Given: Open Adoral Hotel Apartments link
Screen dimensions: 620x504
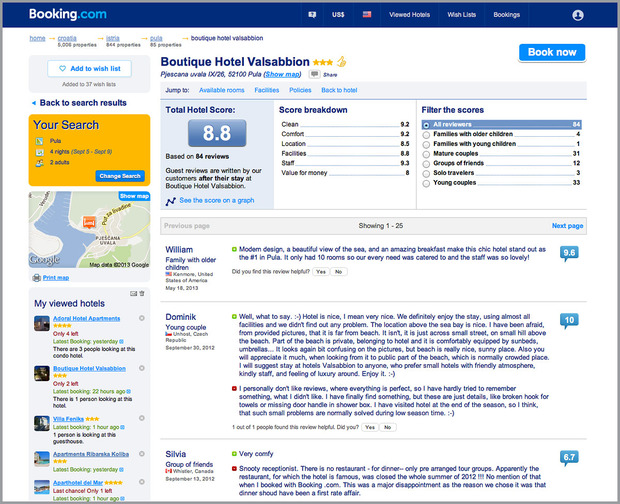Looking at the screenshot, I should [87, 318].
